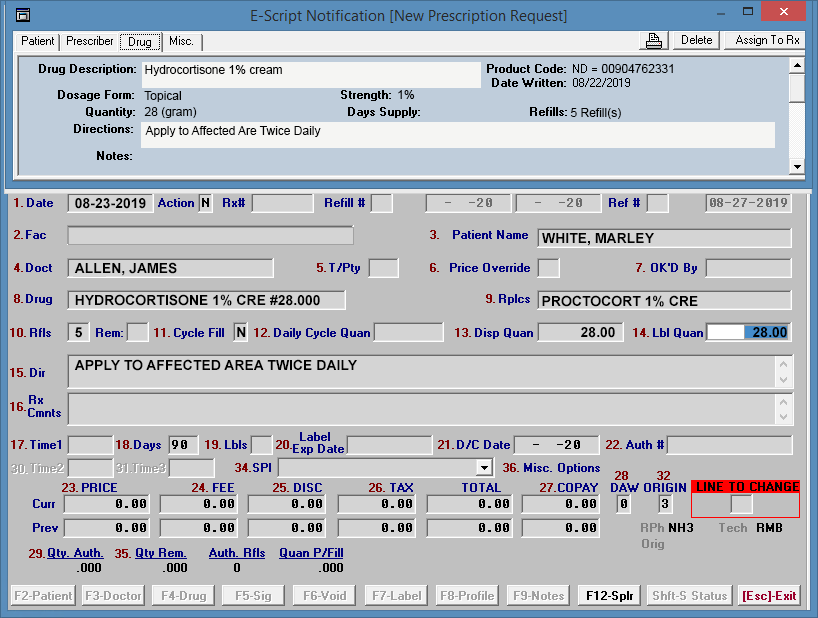The width and height of the screenshot is (818, 618).
Task: Open the Prescriber tab
Action: coord(90,42)
